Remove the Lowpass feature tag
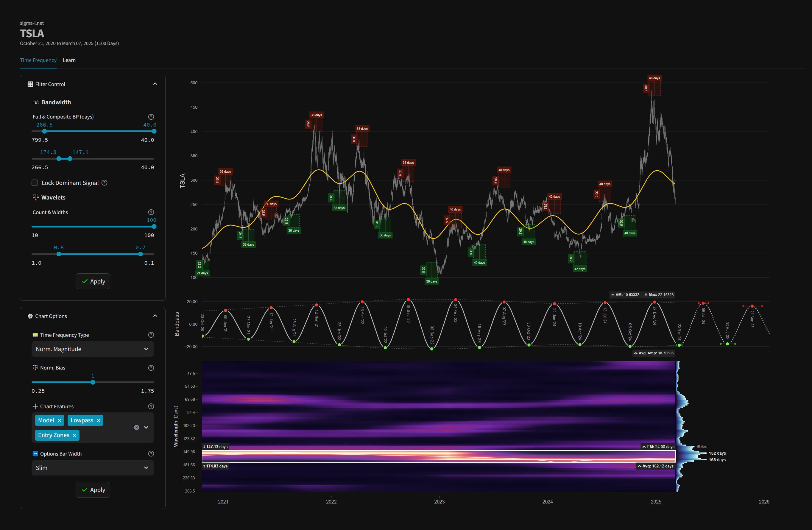 (x=99, y=420)
